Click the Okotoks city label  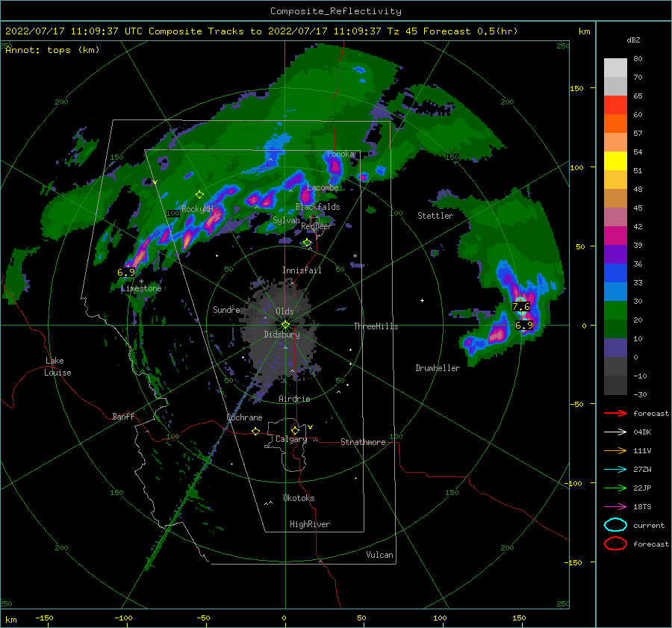click(x=299, y=498)
